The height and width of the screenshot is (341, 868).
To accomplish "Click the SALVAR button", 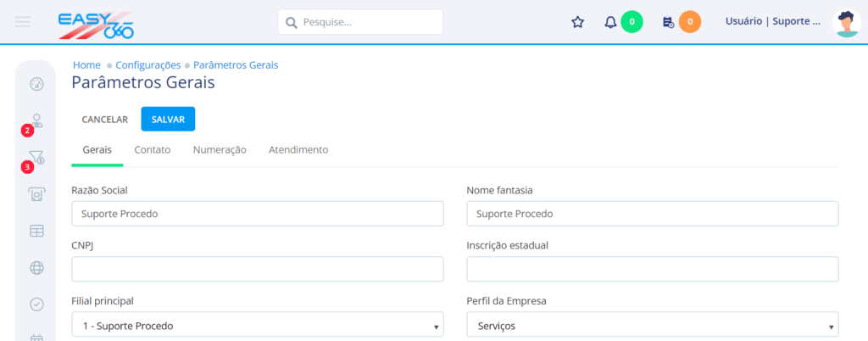I will (168, 119).
